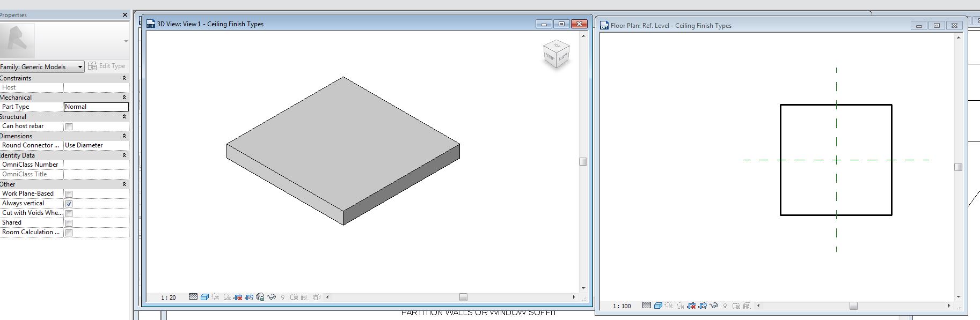
Task: Open Temporary Hide/Isolate glasses in 3D view
Action: click(x=272, y=297)
